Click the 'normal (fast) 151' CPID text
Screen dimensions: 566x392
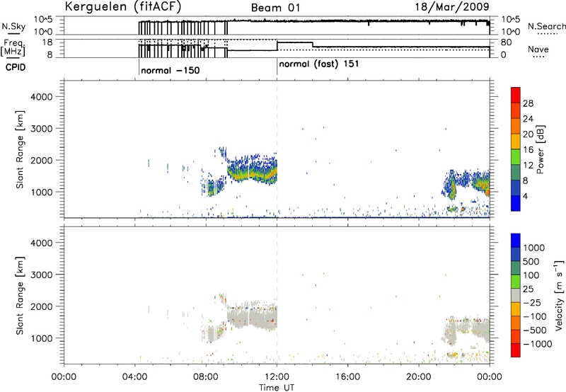pyautogui.click(x=319, y=64)
